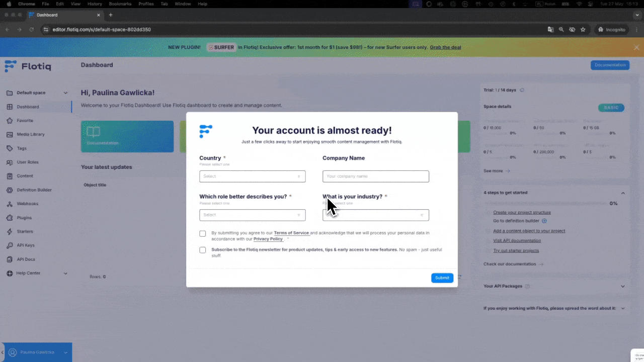Click the Try out starter projects link
Viewport: 644px width, 362px height.
click(x=516, y=250)
